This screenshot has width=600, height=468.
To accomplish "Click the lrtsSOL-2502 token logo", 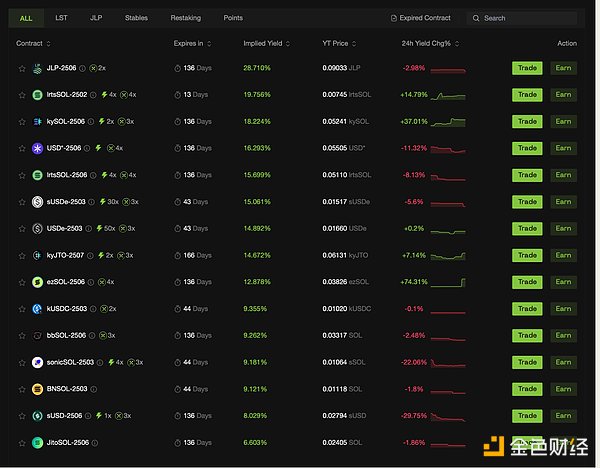I will 37,95.
